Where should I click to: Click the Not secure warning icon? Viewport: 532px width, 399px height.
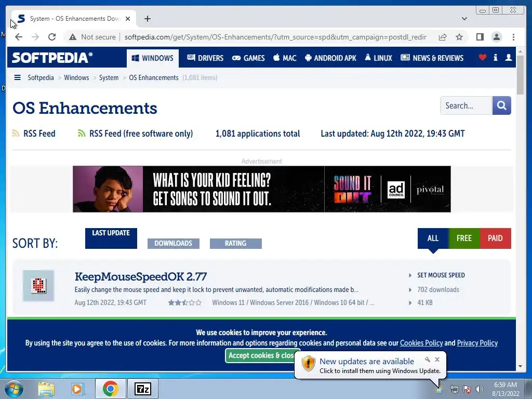tap(73, 37)
